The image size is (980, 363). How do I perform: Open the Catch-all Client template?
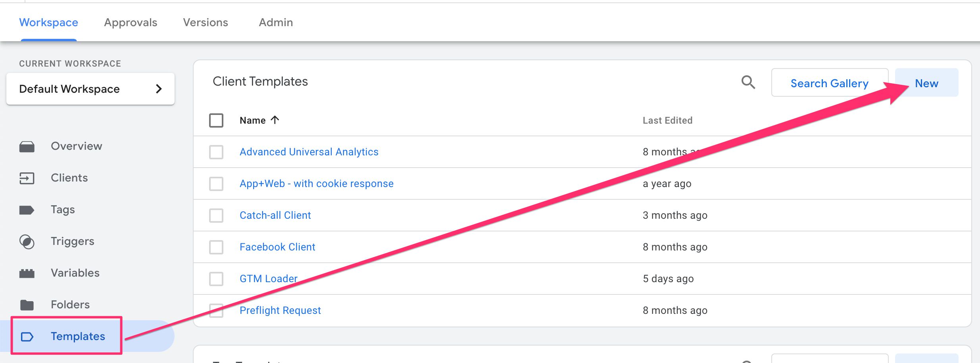[x=275, y=215]
